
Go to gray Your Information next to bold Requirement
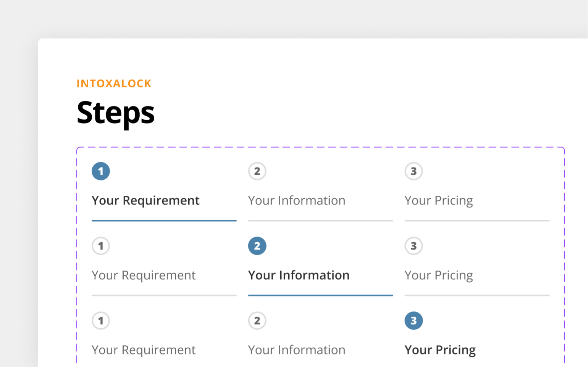click(297, 201)
